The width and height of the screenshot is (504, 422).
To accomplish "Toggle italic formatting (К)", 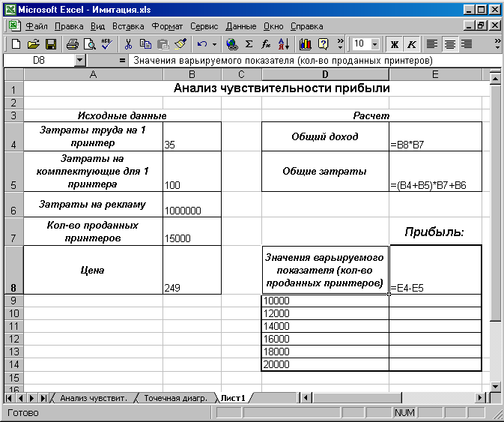I will point(412,44).
